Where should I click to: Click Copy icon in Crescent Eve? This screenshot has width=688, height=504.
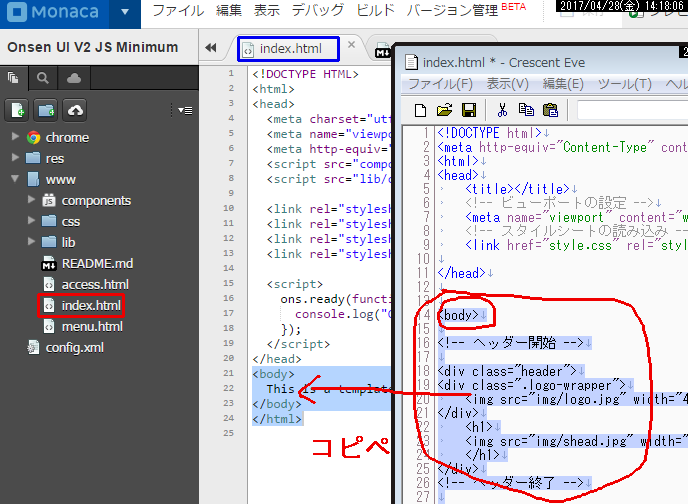pyautogui.click(x=526, y=110)
